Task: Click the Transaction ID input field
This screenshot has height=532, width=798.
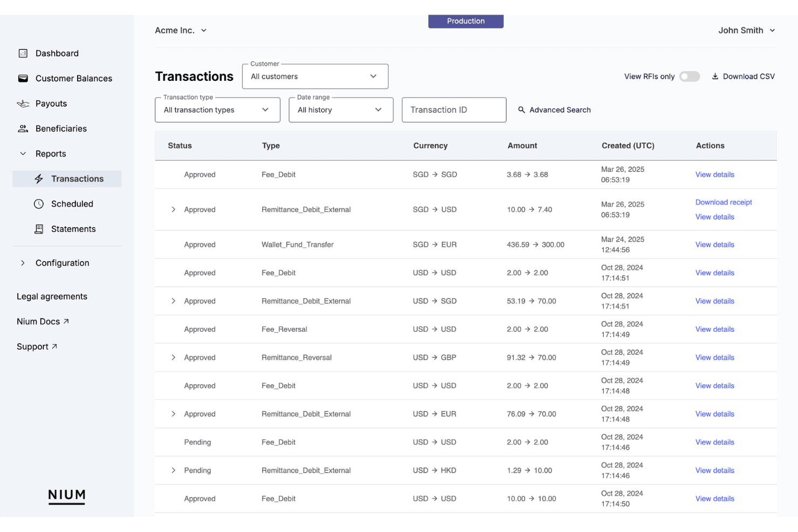Action: [454, 110]
